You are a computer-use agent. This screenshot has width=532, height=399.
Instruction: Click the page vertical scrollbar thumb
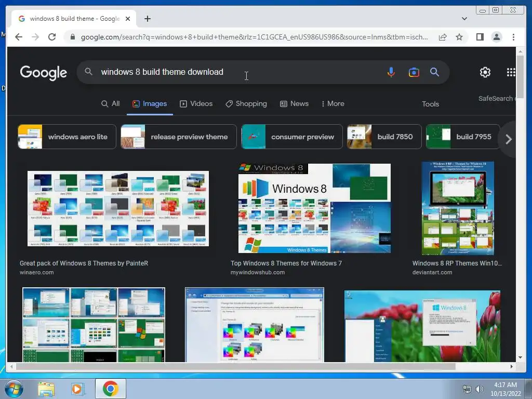[520, 76]
